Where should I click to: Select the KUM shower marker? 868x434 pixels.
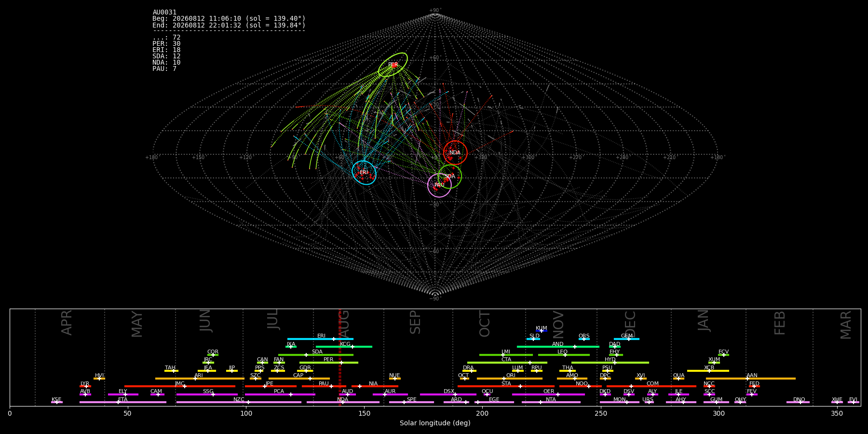542,331
